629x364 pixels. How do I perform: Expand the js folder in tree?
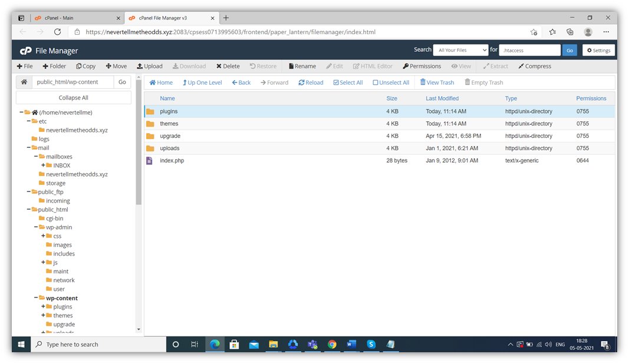43,262
